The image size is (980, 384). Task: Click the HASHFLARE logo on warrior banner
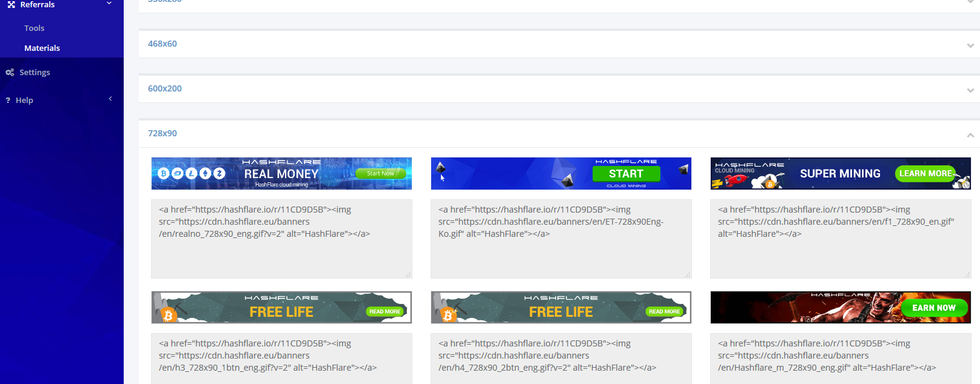[x=841, y=295]
